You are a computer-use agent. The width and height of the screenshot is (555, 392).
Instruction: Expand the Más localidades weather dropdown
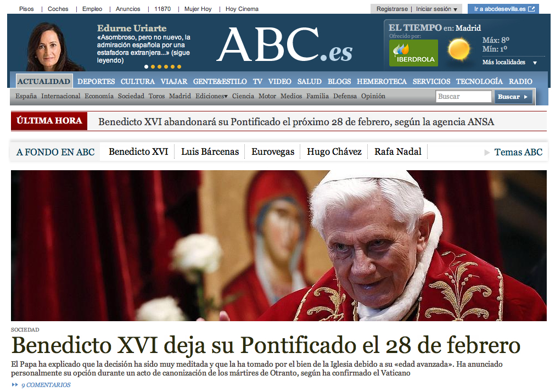[x=535, y=63]
